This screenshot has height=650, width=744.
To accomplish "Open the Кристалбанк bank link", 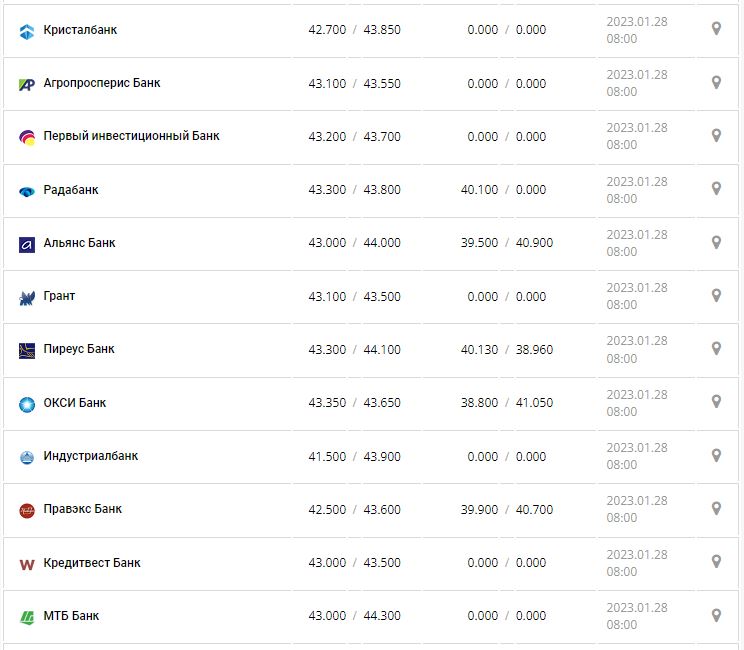I will [80, 30].
